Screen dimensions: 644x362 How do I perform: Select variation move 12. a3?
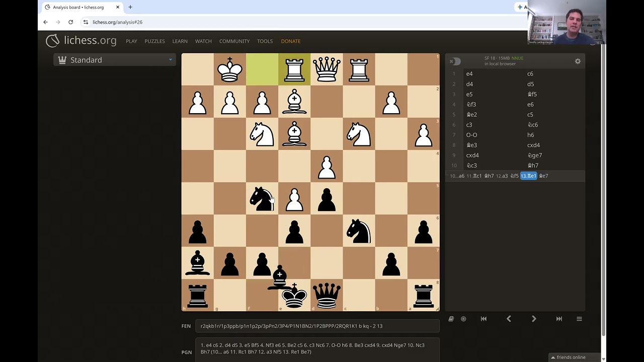pos(502,176)
